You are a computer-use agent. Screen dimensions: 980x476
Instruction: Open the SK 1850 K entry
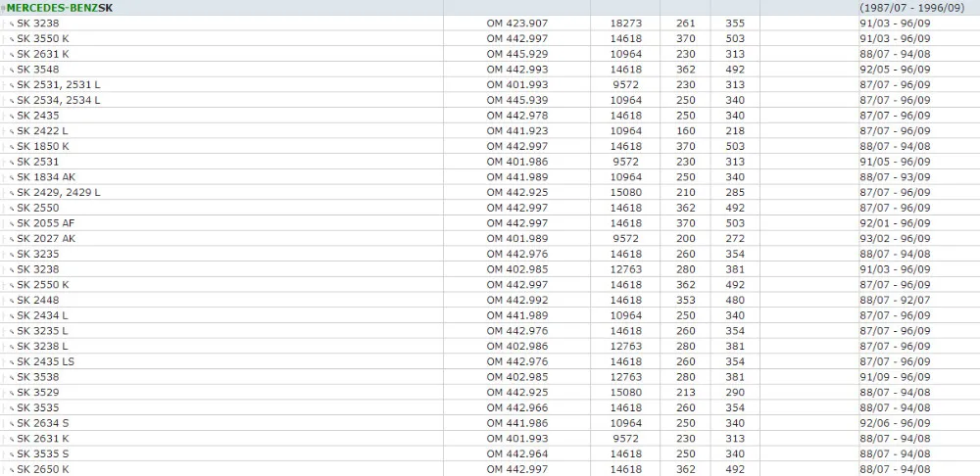click(43, 146)
